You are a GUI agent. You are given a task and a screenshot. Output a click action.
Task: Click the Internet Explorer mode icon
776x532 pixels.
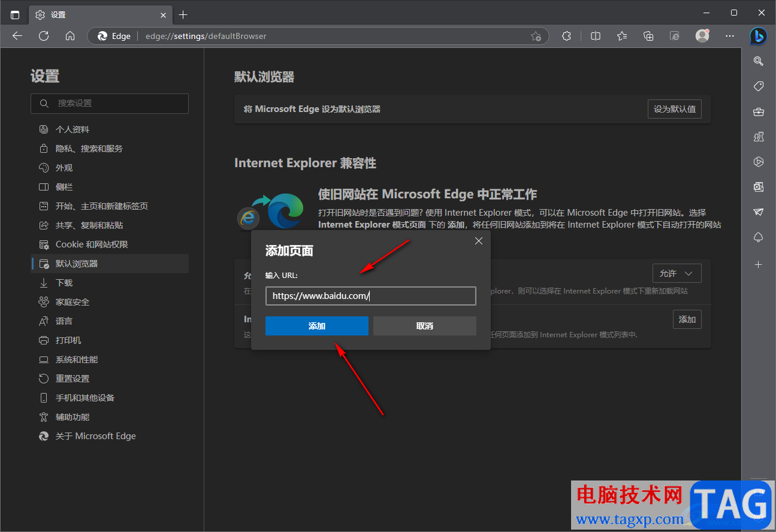tap(675, 36)
